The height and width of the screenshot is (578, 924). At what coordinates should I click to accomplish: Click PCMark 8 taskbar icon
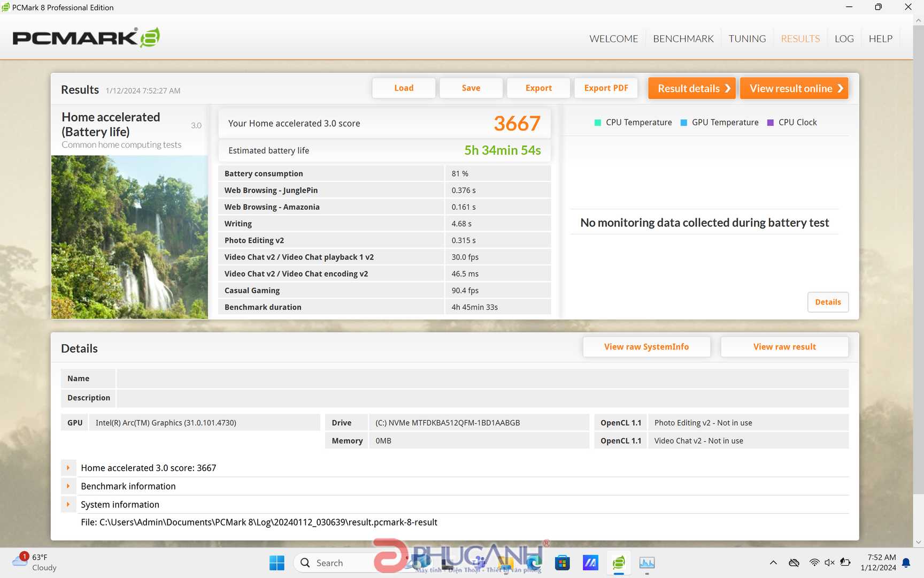619,563
